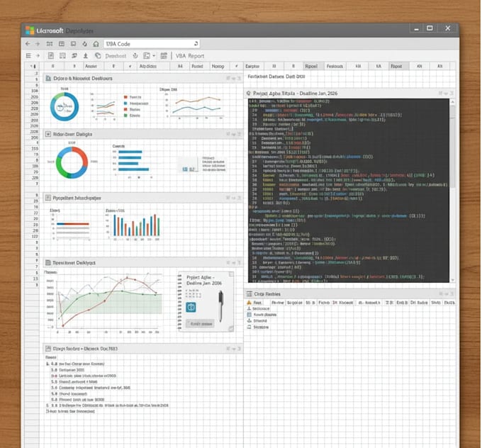Screen dimensions: 482x448
Task: Click the Earptor column header
Action: point(252,66)
